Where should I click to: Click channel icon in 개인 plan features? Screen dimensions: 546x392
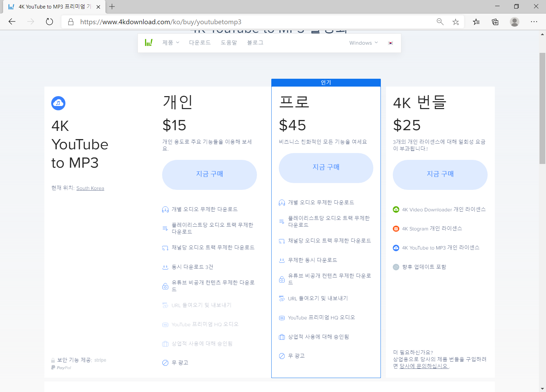tap(165, 248)
